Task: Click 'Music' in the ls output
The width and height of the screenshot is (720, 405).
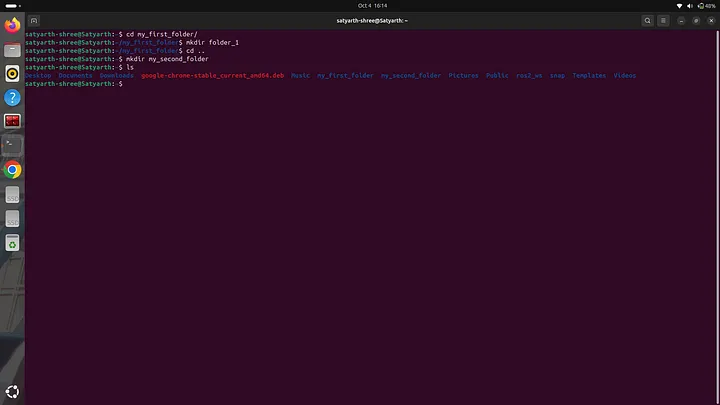Action: click(300, 75)
